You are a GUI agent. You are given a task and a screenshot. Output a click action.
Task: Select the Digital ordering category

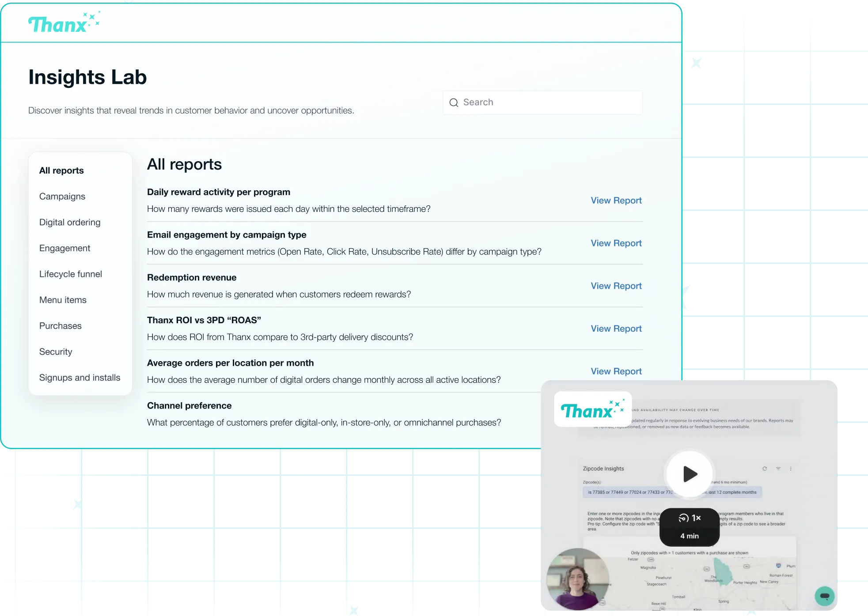coord(70,222)
